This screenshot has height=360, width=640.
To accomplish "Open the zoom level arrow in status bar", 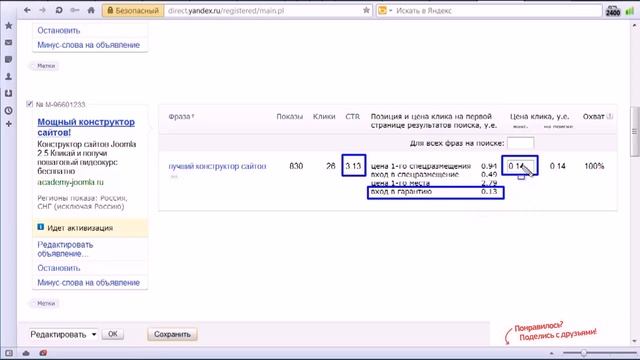I will pos(551,353).
